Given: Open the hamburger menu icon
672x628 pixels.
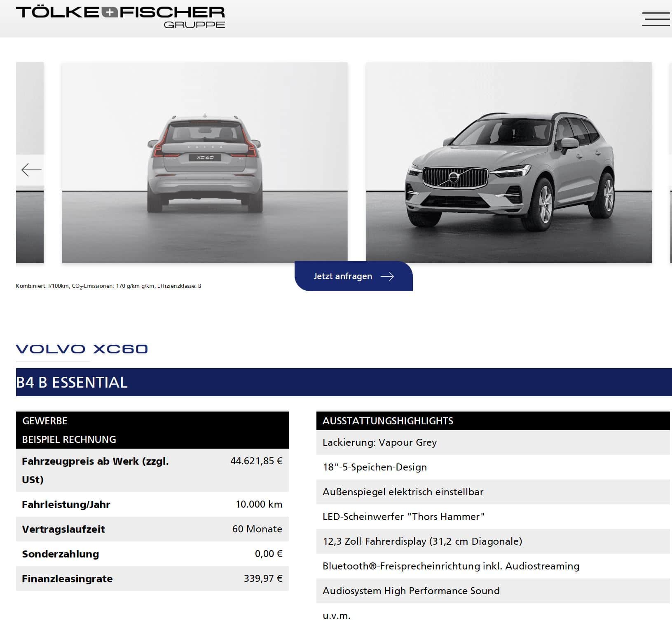Looking at the screenshot, I should pos(656,19).
